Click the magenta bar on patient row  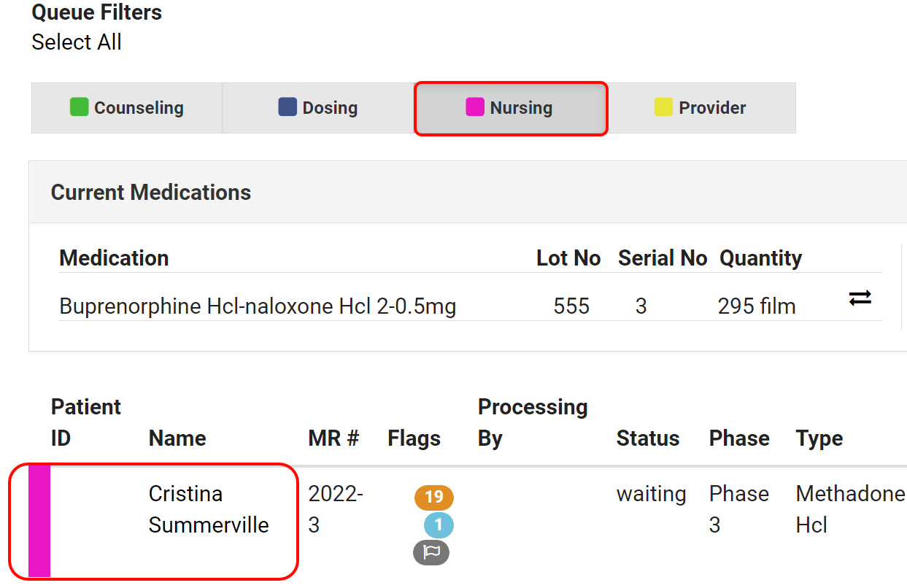pos(39,521)
